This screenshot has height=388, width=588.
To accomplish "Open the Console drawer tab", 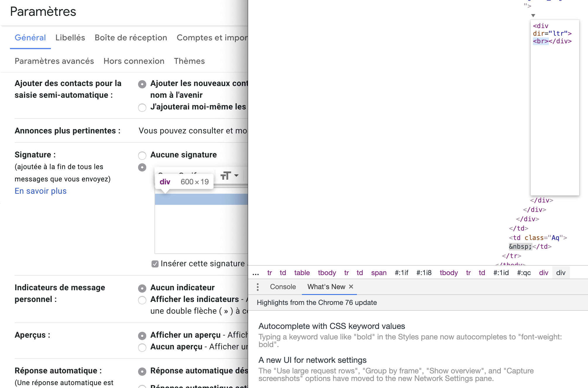I will (283, 287).
